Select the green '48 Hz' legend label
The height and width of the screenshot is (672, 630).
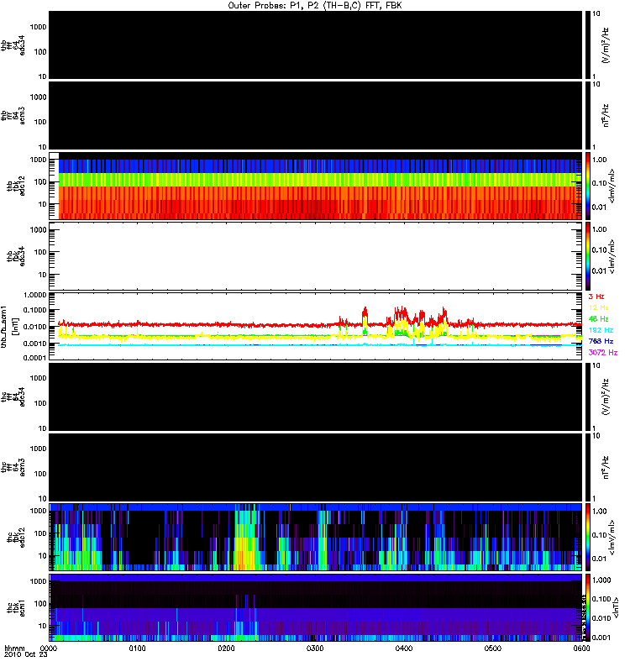point(598,319)
